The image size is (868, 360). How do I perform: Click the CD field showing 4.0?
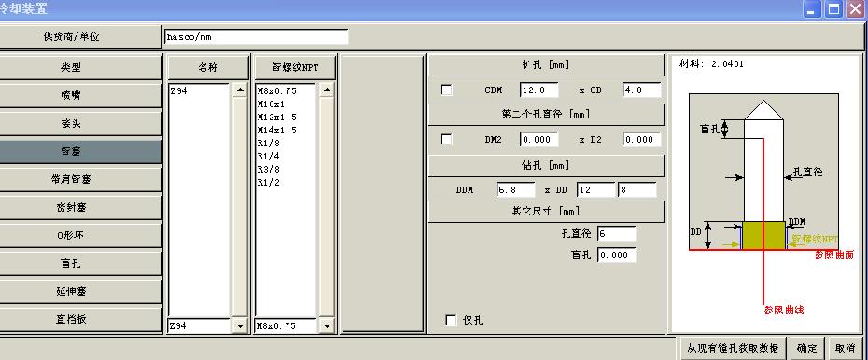641,90
